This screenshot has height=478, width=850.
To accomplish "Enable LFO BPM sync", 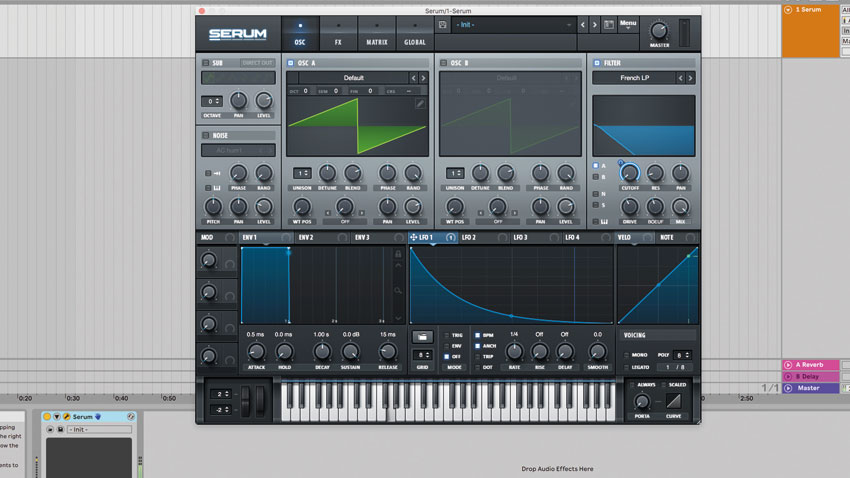I will pyautogui.click(x=478, y=335).
